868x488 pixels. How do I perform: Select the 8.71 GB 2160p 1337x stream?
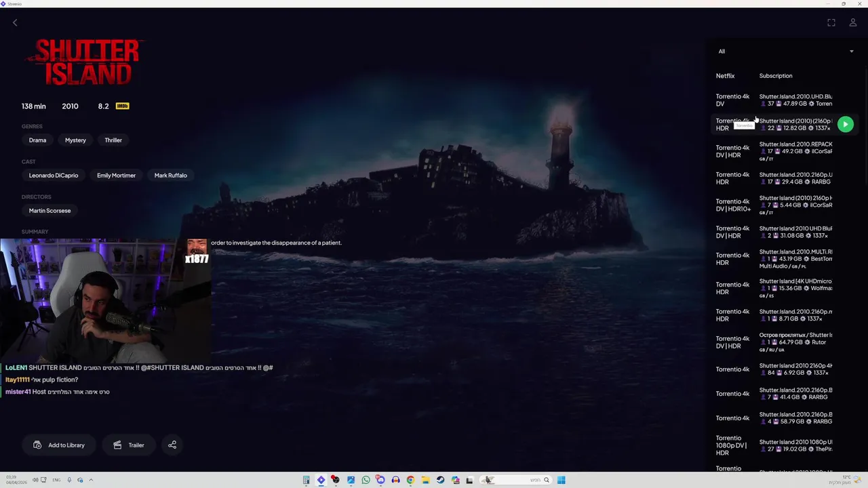(785, 315)
